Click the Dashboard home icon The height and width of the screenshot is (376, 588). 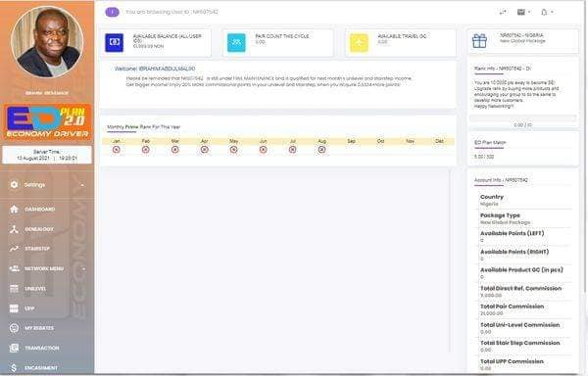pyautogui.click(x=15, y=209)
